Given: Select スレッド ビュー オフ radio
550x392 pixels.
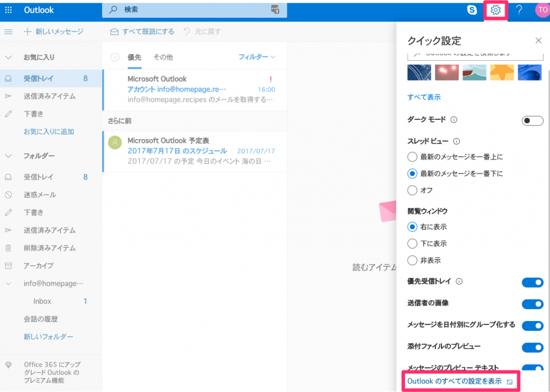Looking at the screenshot, I should click(412, 191).
